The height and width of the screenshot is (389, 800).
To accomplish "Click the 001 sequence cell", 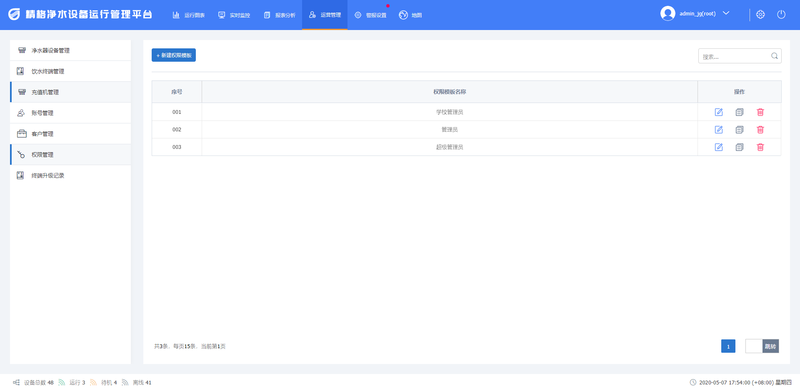I will pyautogui.click(x=177, y=112).
